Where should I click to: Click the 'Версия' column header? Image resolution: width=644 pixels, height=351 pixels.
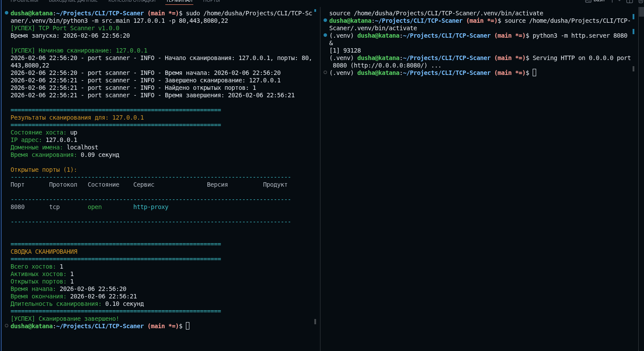click(217, 184)
